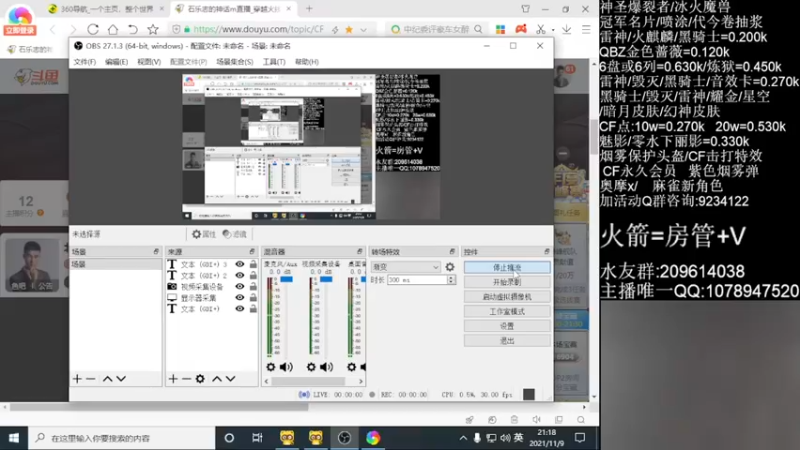Reload the browser page

[x=93, y=29]
